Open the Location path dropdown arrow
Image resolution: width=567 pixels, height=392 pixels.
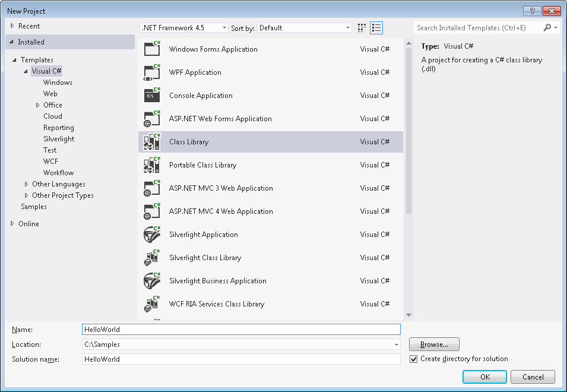pos(397,344)
